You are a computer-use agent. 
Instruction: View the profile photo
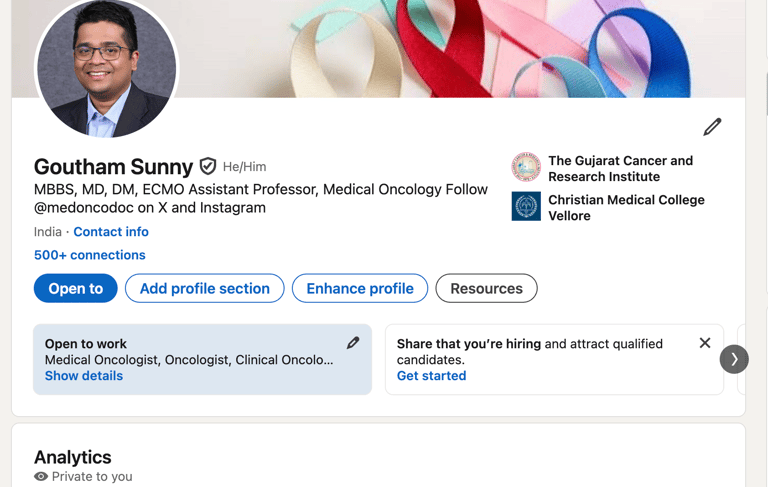[x=107, y=68]
